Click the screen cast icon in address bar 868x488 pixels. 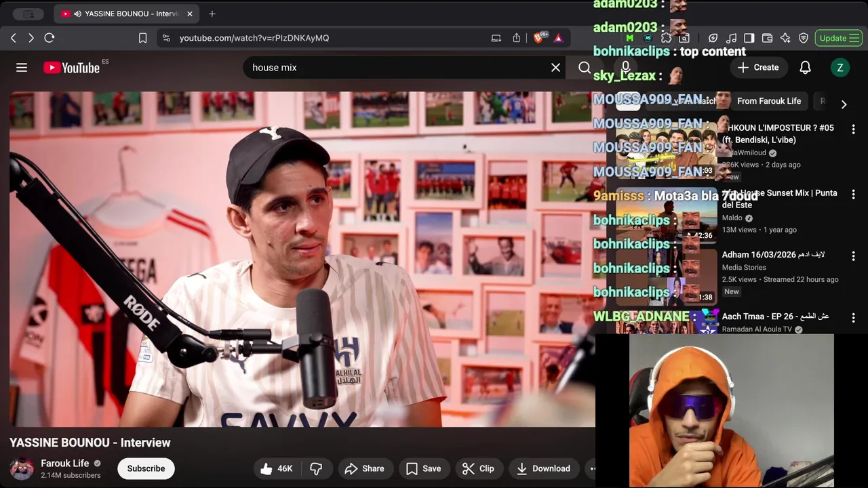click(496, 38)
